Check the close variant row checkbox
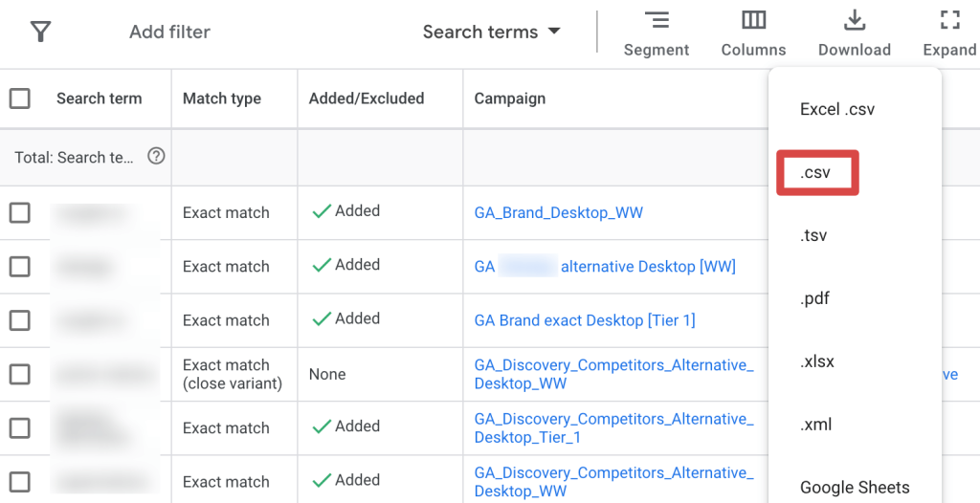Viewport: 980px width, 503px height. click(x=20, y=374)
